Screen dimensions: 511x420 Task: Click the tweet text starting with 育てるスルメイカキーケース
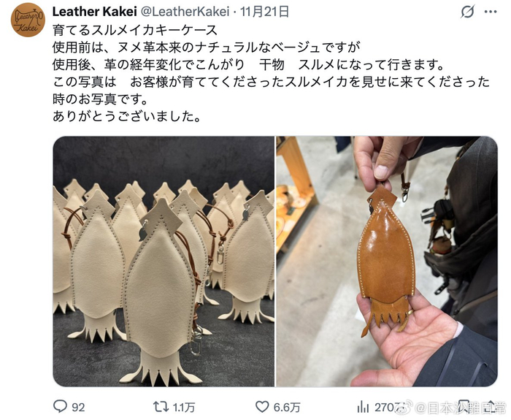[134, 31]
